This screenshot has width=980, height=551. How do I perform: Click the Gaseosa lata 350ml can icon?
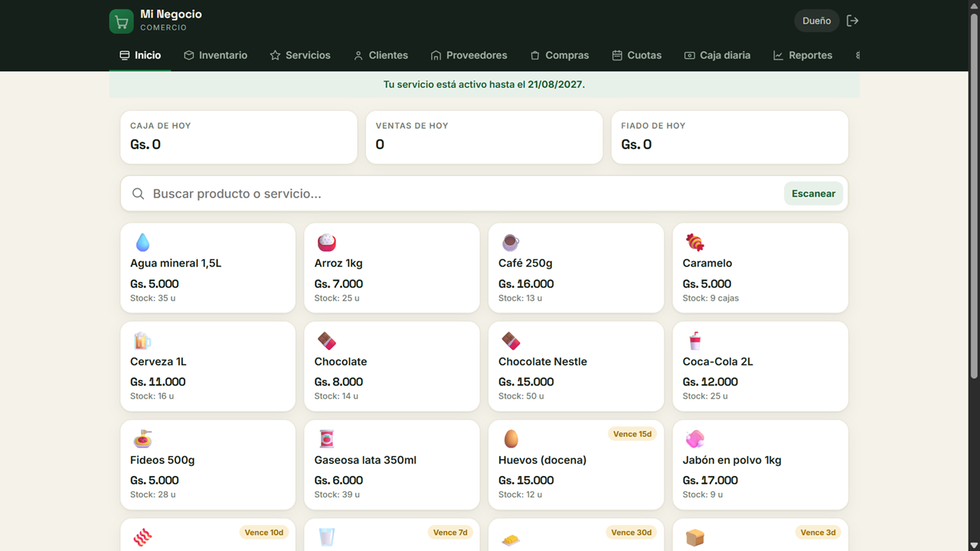click(327, 439)
